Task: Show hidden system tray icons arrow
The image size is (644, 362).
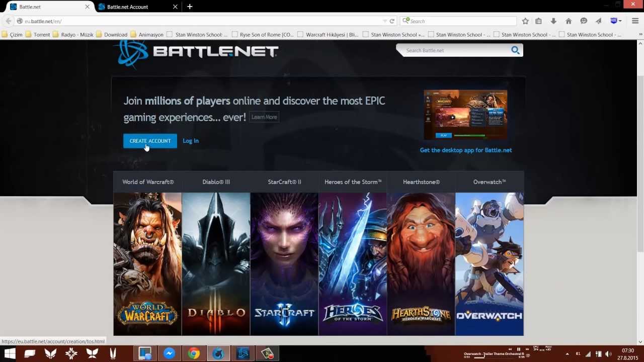Action: [x=568, y=354]
